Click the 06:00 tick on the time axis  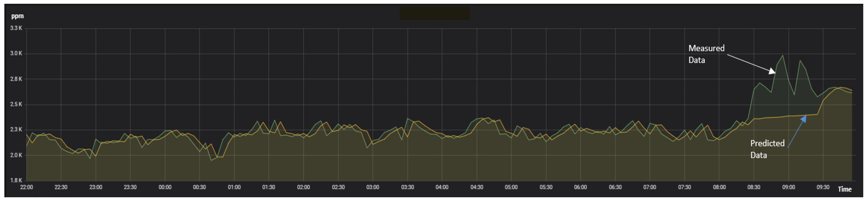click(x=580, y=187)
